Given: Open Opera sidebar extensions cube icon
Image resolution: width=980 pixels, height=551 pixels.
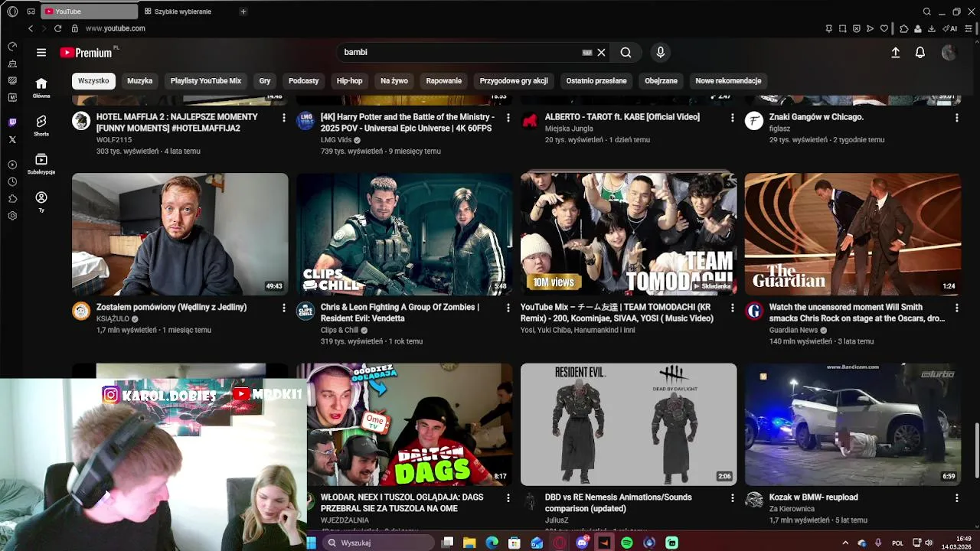Looking at the screenshot, I should point(12,199).
